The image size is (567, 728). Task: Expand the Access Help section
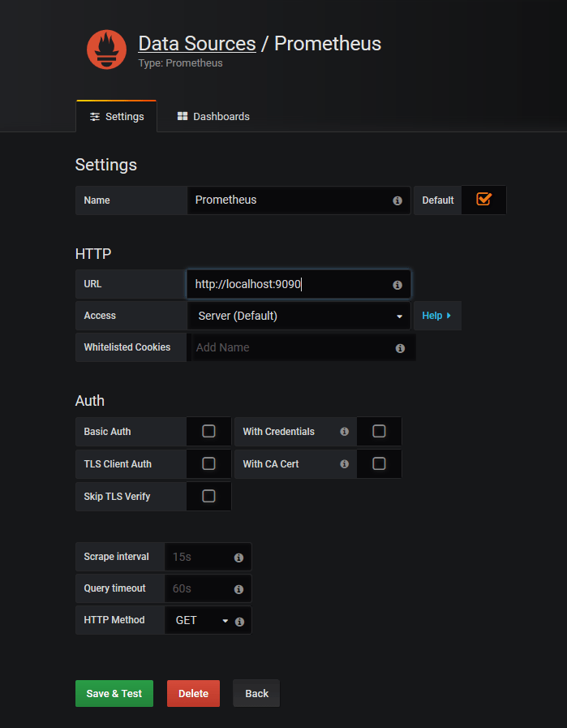point(437,316)
